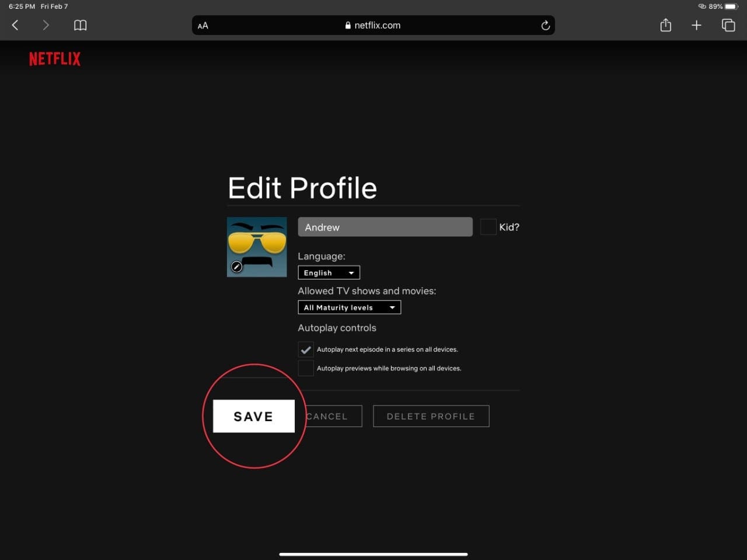Check the Kid? checkbox
Image resolution: width=747 pixels, height=560 pixels.
pos(488,227)
